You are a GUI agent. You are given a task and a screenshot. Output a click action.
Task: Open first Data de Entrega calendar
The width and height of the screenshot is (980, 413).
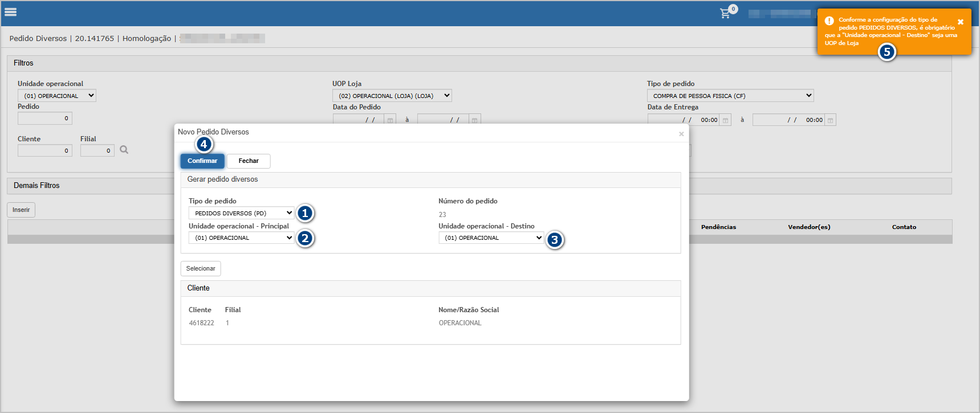726,120
